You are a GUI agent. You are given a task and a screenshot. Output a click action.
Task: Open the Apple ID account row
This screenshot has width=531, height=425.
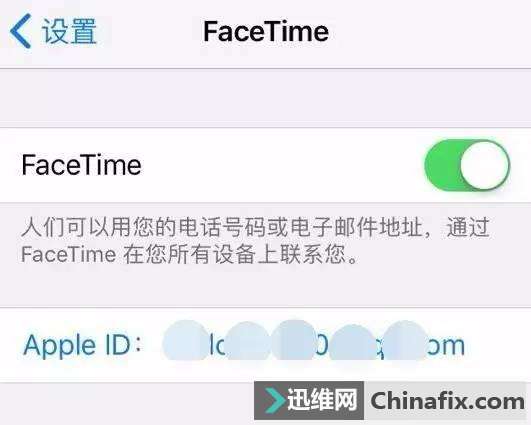coord(266,345)
